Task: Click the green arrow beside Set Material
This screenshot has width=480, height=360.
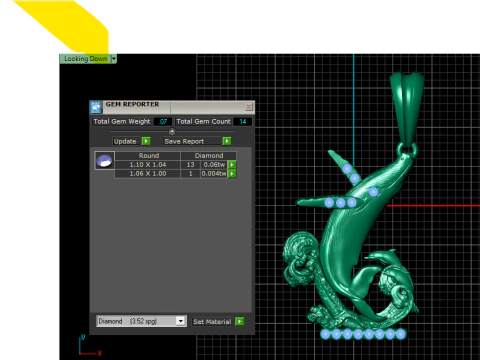Action: tap(239, 322)
